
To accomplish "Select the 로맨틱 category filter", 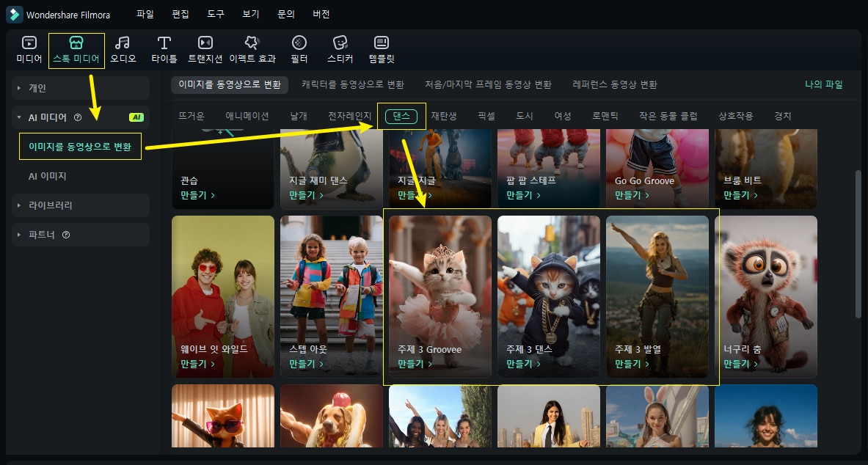I will pos(605,116).
